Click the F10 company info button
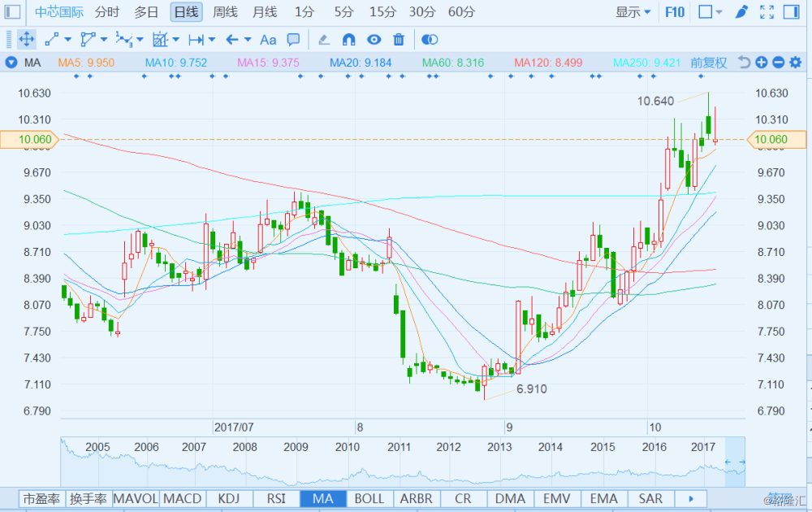Image resolution: width=812 pixels, height=512 pixels. tap(675, 12)
